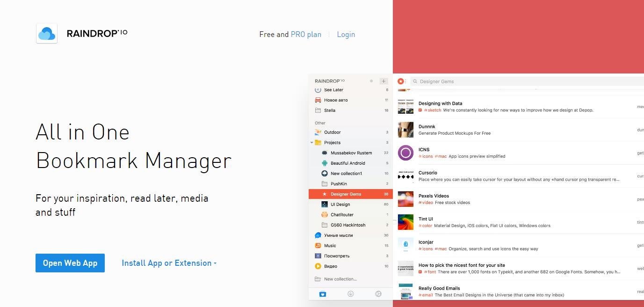
Task: Click #icons tag under ICNS
Action: click(426, 156)
